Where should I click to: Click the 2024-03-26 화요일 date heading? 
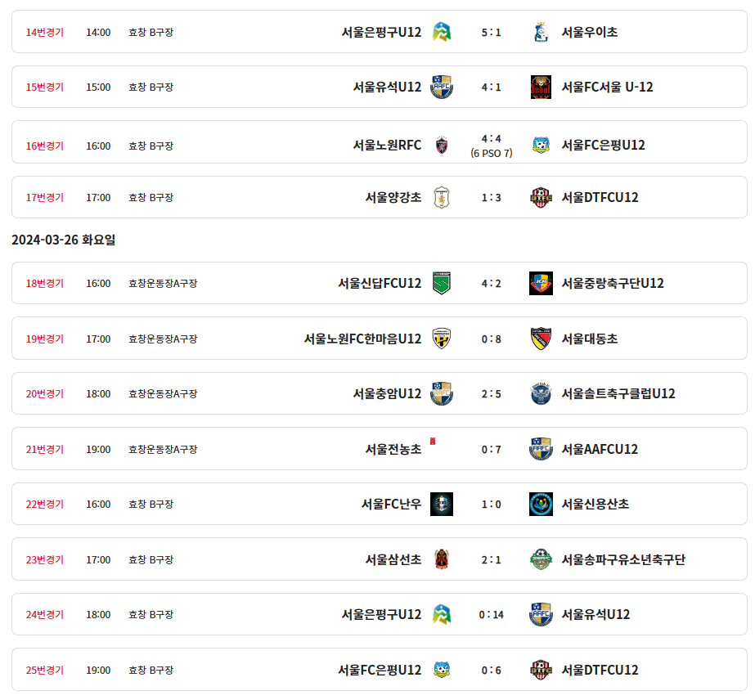64,240
